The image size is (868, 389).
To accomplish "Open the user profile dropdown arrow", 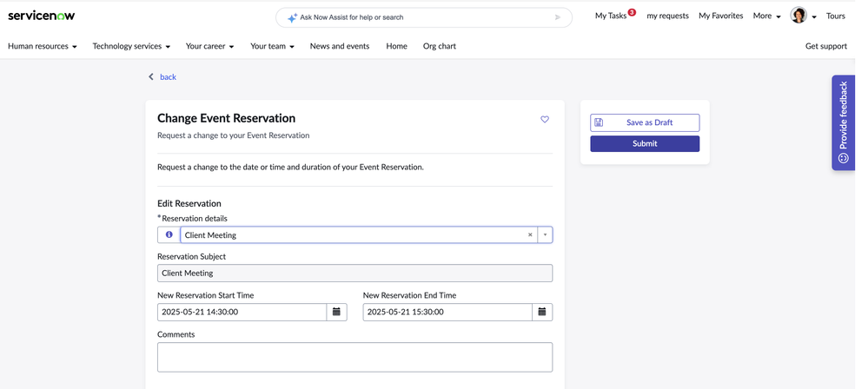I will coord(814,16).
